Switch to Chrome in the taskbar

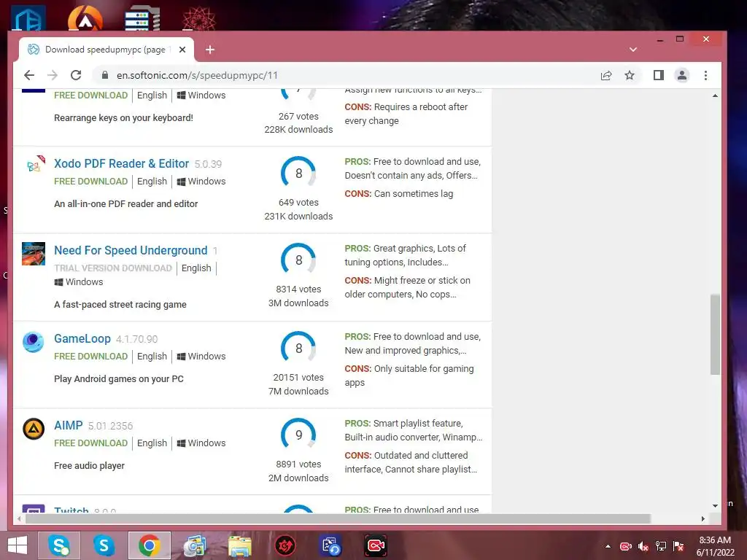click(149, 545)
